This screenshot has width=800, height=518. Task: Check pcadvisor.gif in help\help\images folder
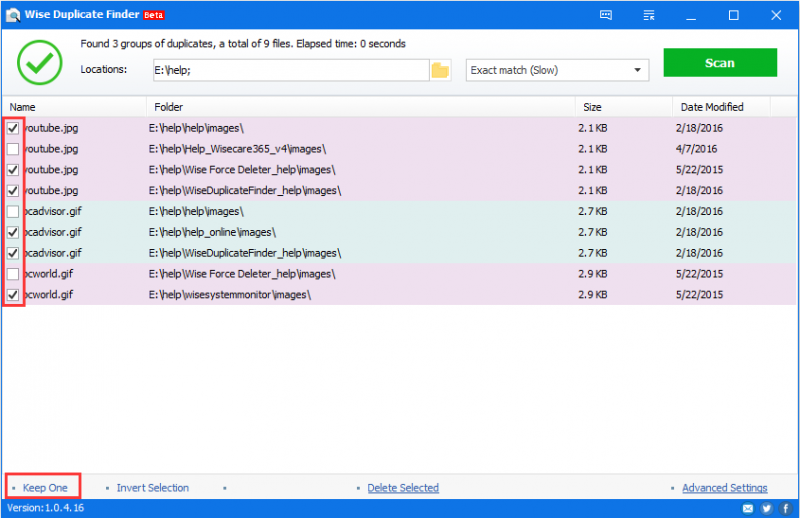[x=13, y=211]
